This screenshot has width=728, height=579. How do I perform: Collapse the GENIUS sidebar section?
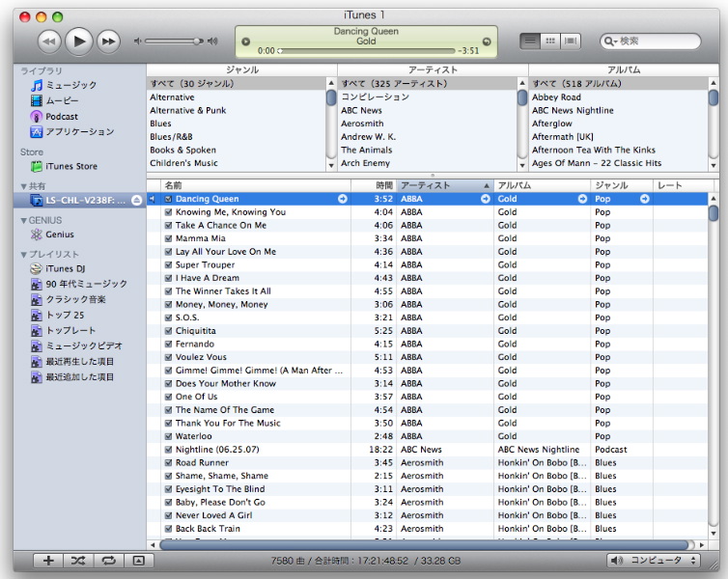coord(23,220)
